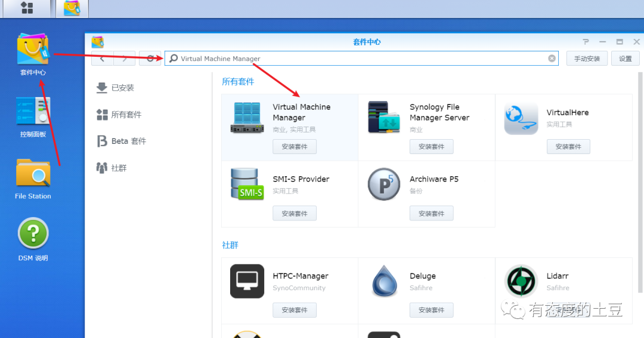Click the Virtual Machine Manager package title

coord(302,112)
